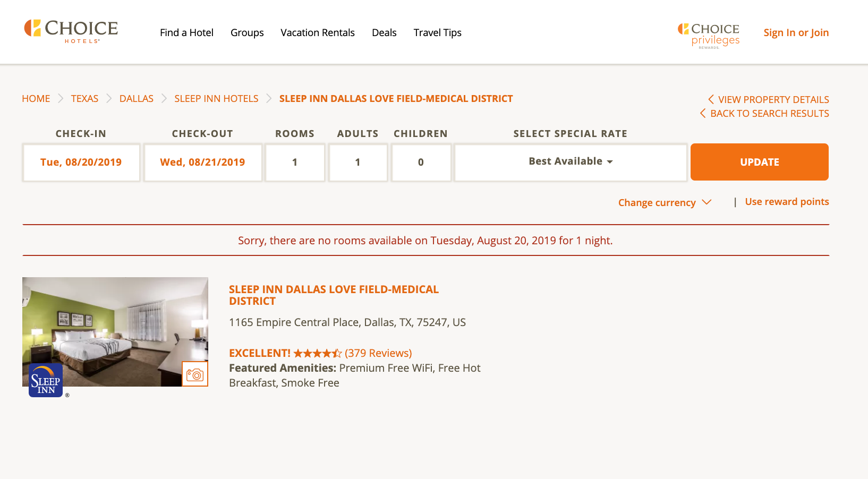
Task: Go to Vacation Rentals
Action: pos(318,32)
